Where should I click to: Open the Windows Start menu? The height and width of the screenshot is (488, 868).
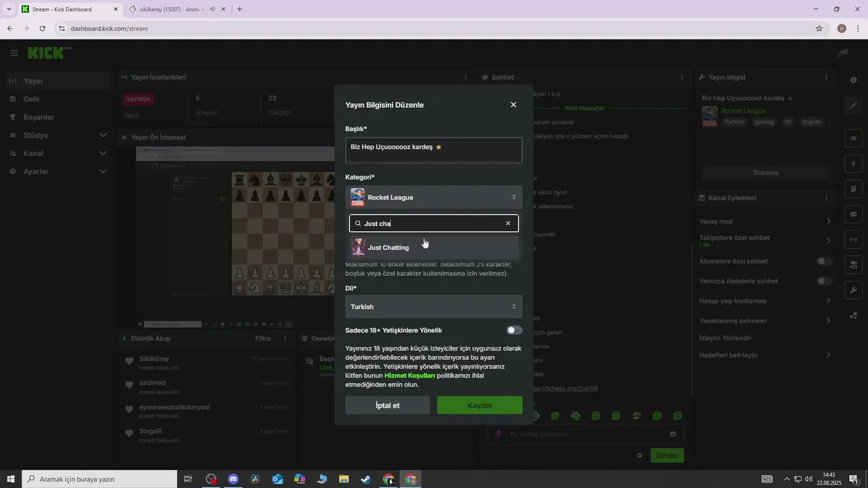click(x=11, y=479)
